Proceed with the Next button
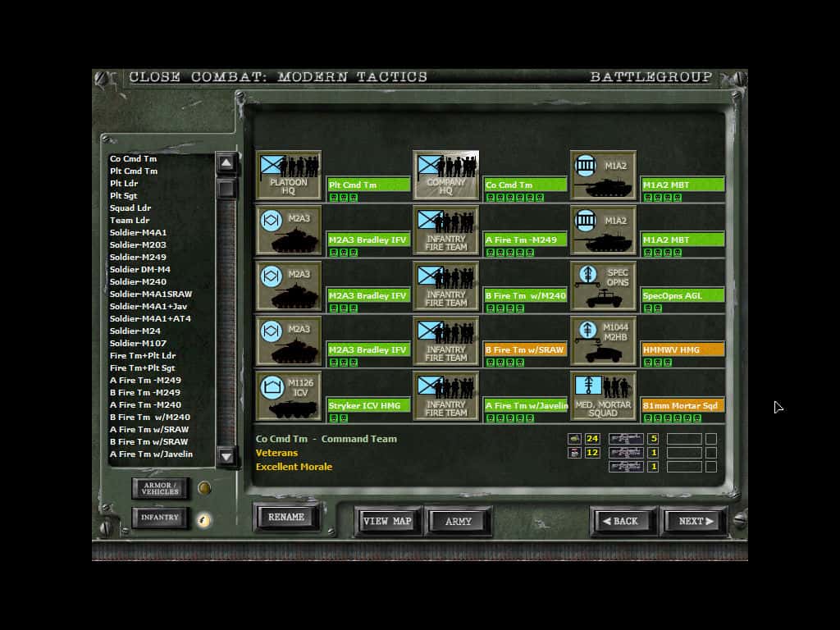Screen dimensions: 840x630 click(x=696, y=521)
